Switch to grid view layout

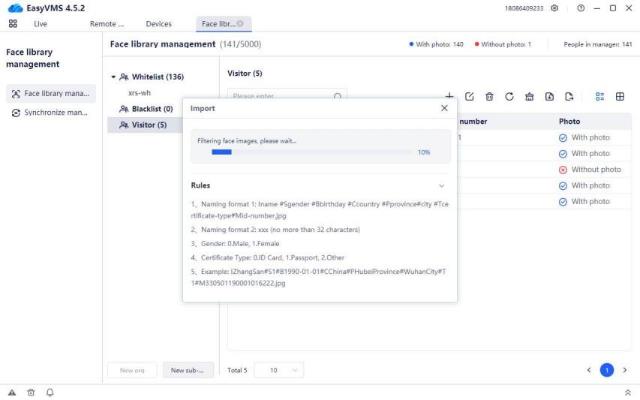click(x=620, y=97)
